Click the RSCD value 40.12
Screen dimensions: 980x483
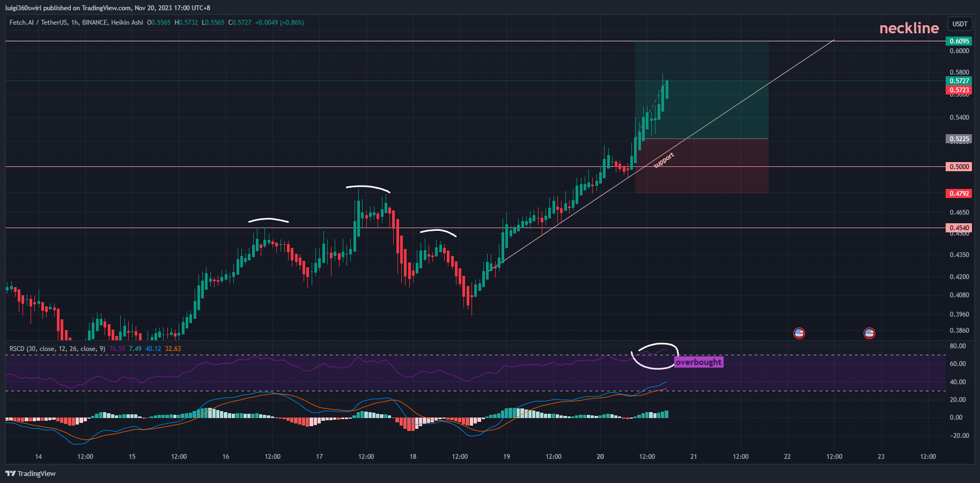point(153,349)
